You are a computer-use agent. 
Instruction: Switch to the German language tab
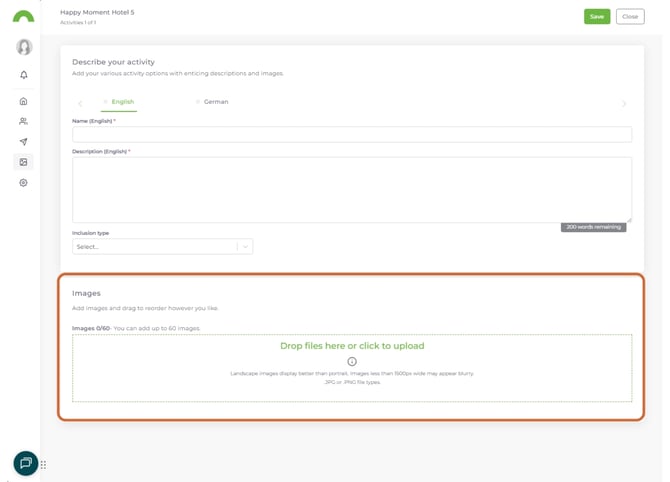pyautogui.click(x=215, y=102)
